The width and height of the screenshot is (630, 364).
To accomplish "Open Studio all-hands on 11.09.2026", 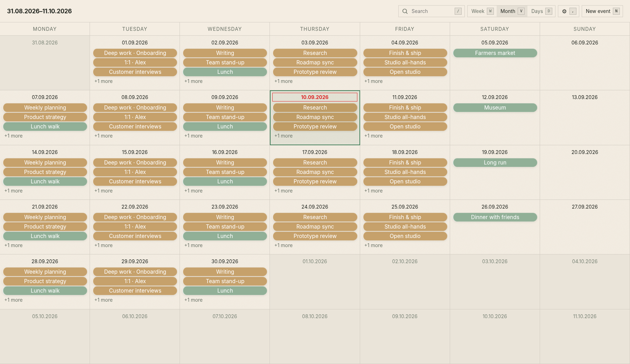I will click(x=405, y=117).
